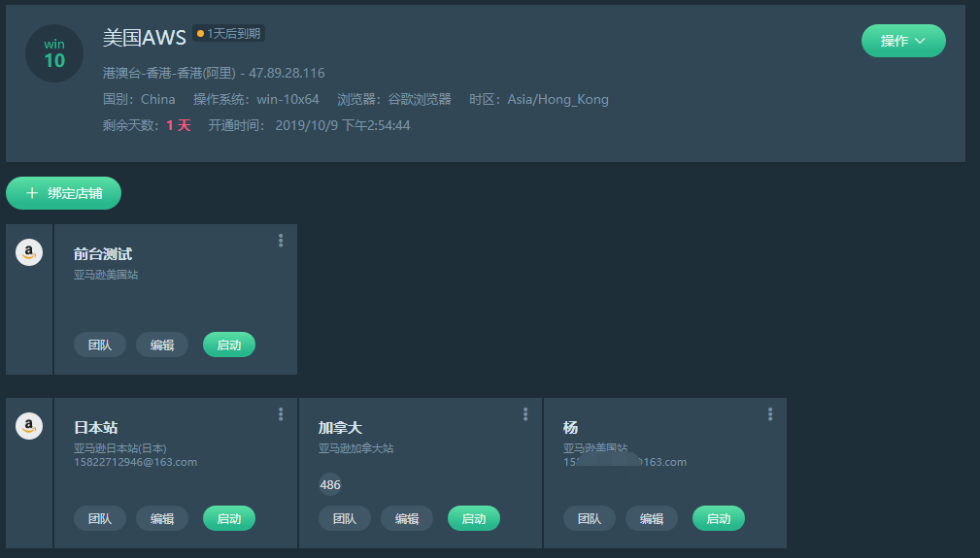The width and height of the screenshot is (980, 558).
Task: Click 编辑 on the 前台测试 card
Action: pyautogui.click(x=162, y=345)
